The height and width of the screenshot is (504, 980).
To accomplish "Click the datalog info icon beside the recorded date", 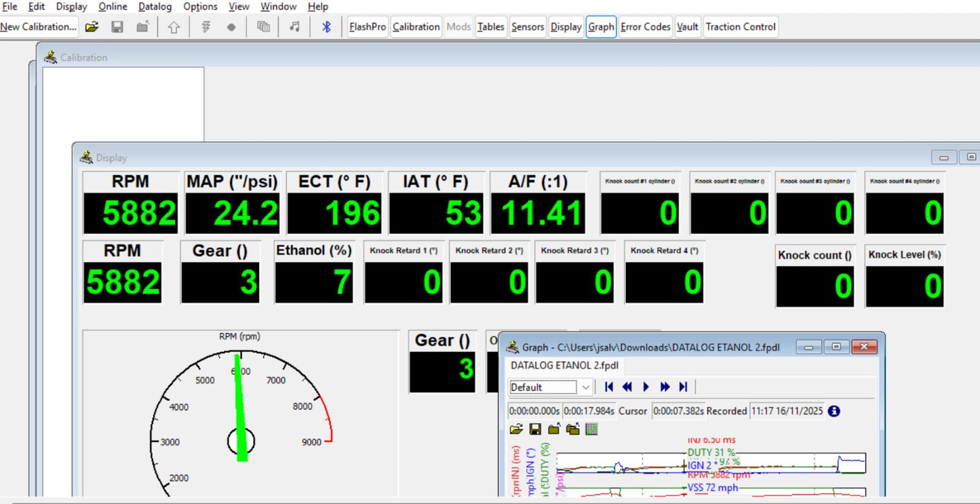I will click(834, 411).
